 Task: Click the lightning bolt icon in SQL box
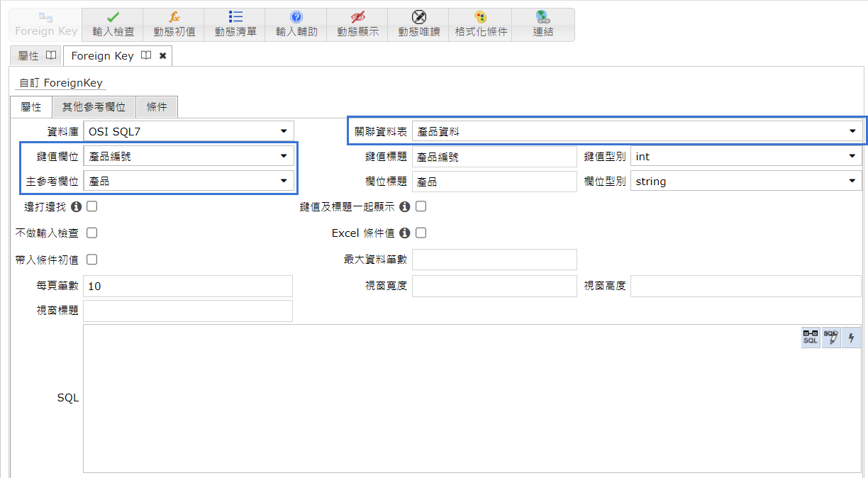851,338
